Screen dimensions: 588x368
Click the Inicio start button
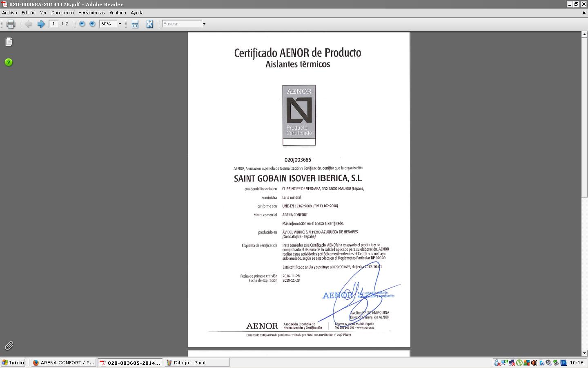click(x=13, y=363)
